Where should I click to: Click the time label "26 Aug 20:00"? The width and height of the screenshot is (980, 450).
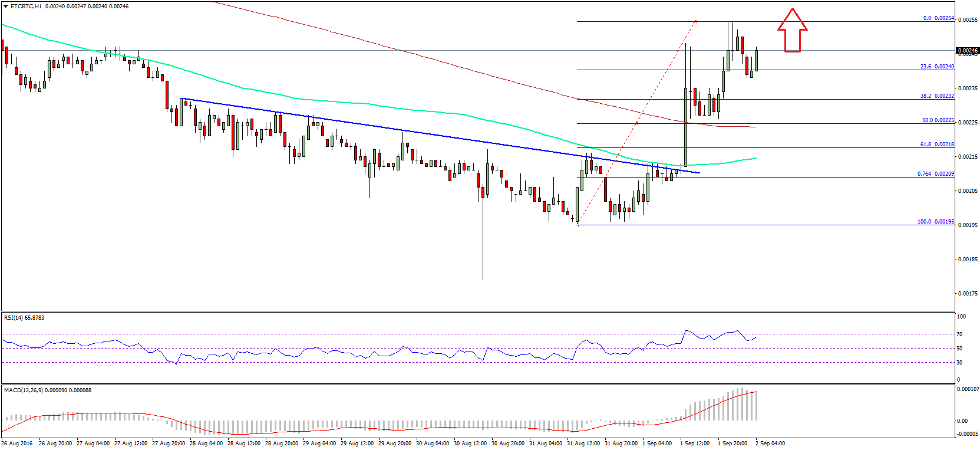[x=55, y=444]
